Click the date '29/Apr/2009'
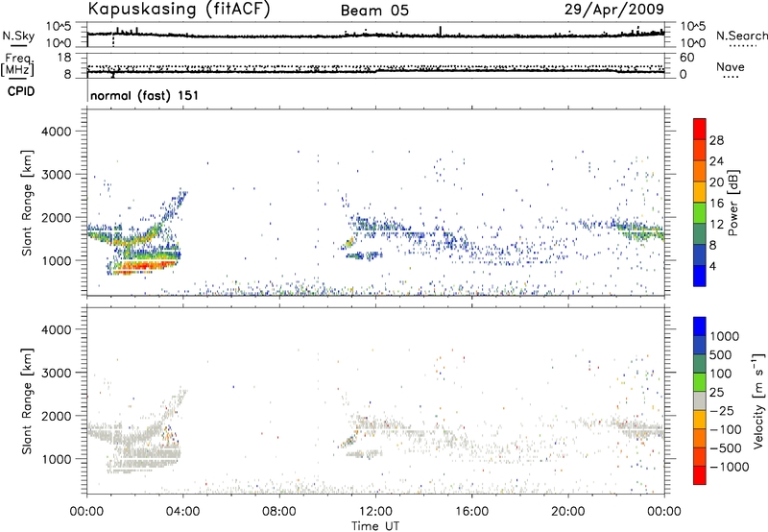Screen dimensions: 768x532 tap(614, 10)
